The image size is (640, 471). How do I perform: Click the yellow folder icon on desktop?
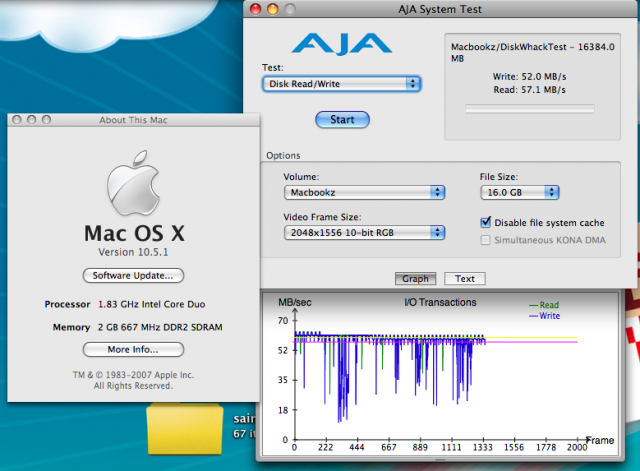(185, 429)
